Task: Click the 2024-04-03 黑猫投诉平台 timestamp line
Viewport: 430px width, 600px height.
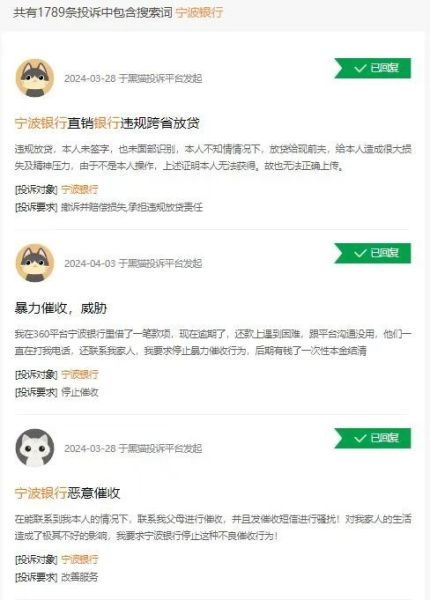Action: coord(133,263)
